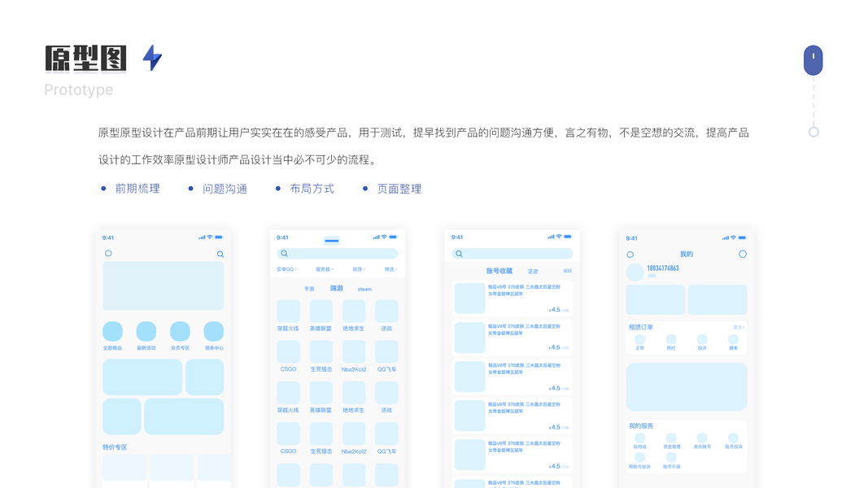Tap the chat bubble icon on the home mockup
The width and height of the screenshot is (868, 488).
tap(108, 254)
